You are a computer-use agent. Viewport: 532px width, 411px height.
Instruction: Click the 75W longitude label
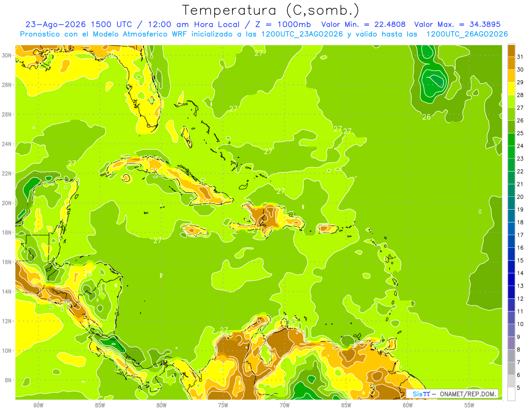[x=223, y=405]
